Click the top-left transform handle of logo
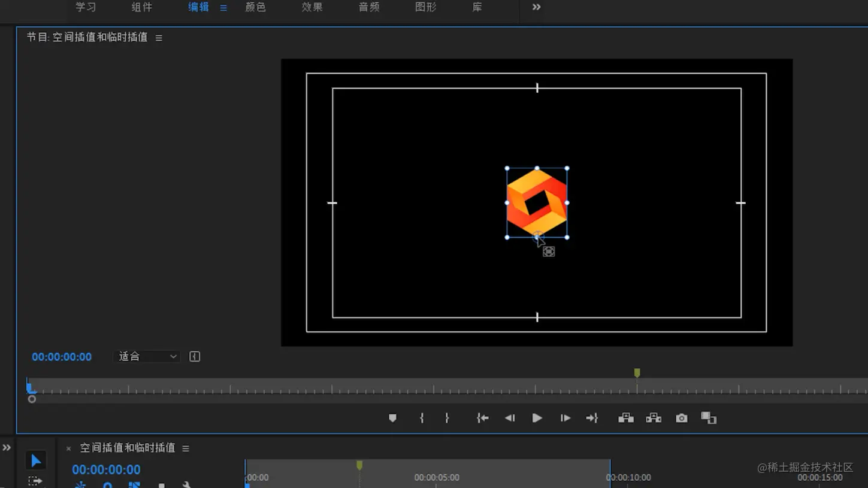868x488 pixels. click(x=507, y=169)
